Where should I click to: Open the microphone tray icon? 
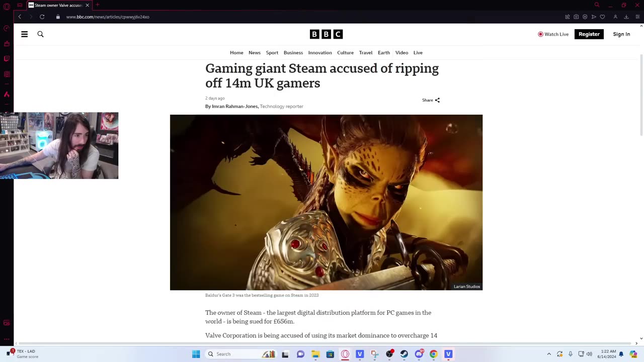570,354
